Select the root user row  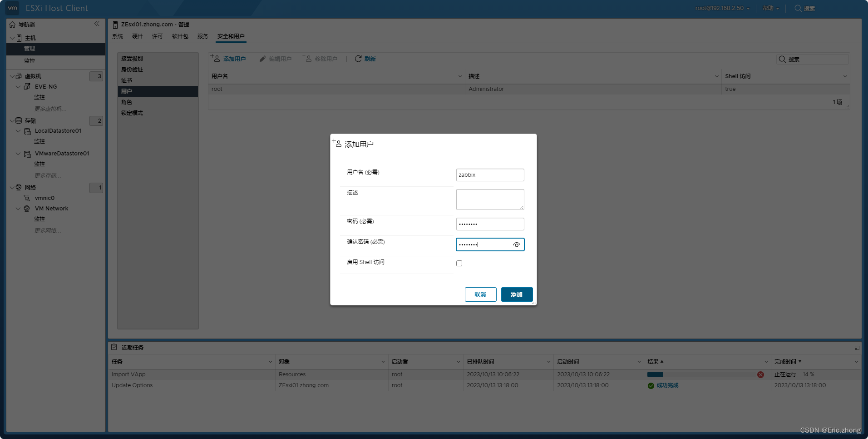click(x=529, y=89)
